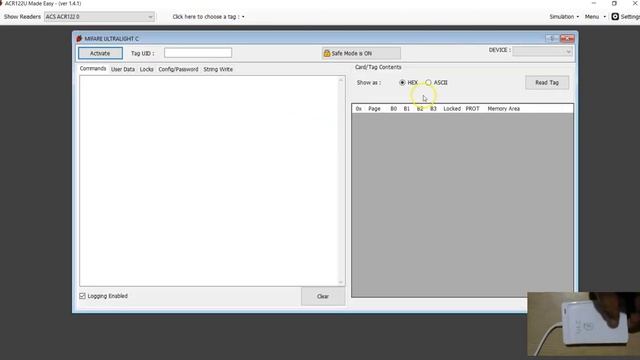Click the Settings gear icon

[615, 17]
